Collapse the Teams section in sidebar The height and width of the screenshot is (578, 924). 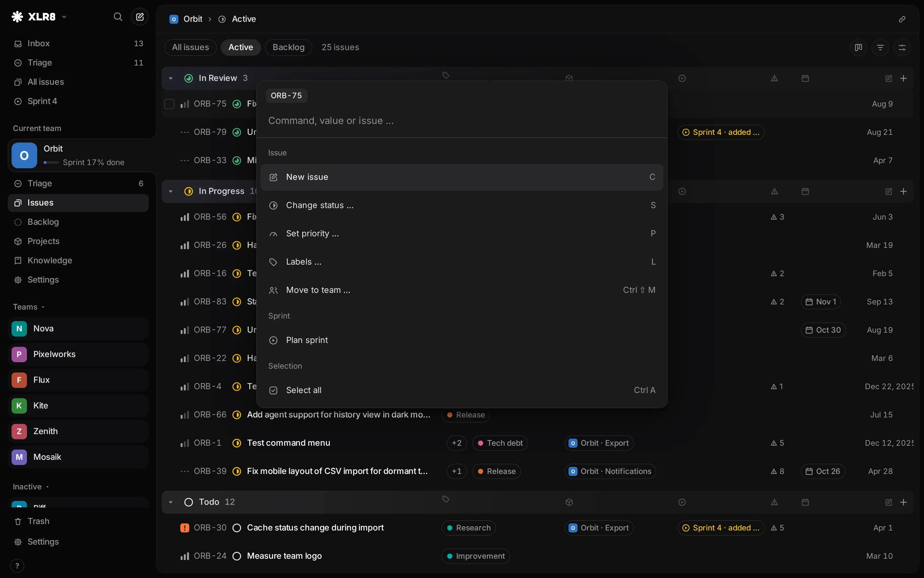(29, 307)
